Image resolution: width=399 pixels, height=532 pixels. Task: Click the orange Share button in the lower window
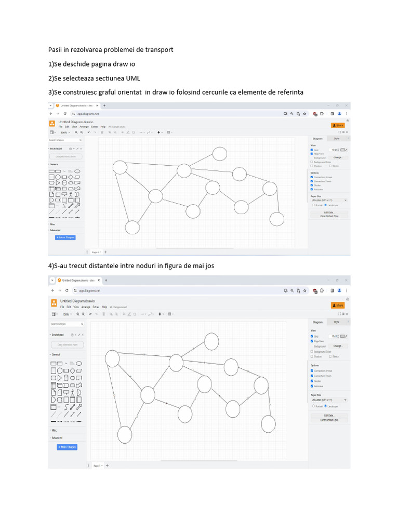338,305
